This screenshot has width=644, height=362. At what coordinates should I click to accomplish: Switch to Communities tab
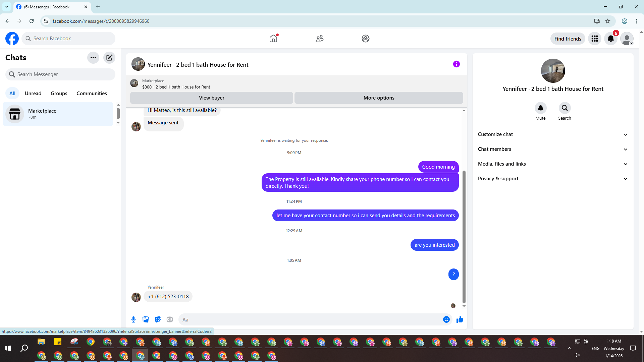click(x=92, y=94)
